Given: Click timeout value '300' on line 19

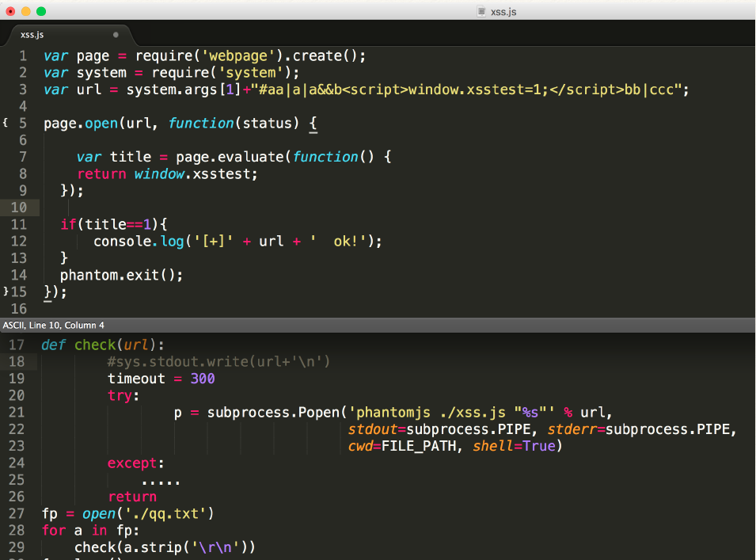Looking at the screenshot, I should [x=203, y=379].
